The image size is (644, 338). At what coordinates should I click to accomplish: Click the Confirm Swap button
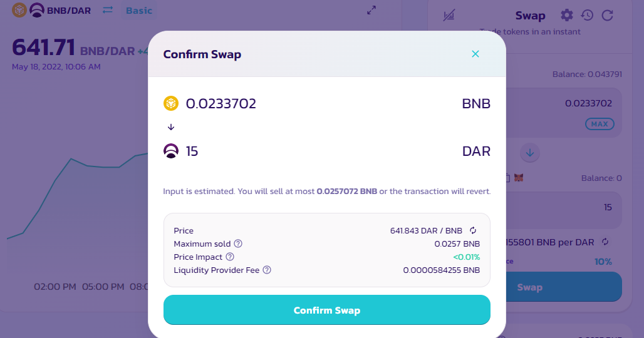[x=326, y=310]
